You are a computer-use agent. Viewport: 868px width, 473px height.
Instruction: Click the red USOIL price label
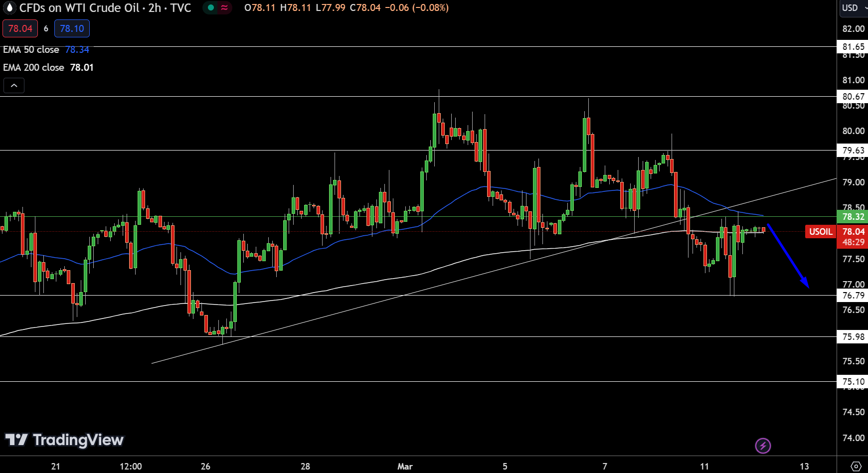pyautogui.click(x=820, y=231)
